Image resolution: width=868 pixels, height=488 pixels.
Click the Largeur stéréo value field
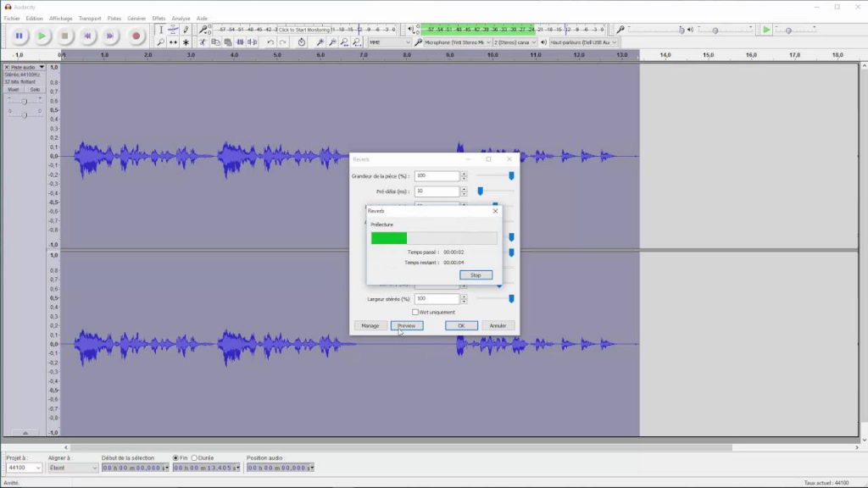437,299
